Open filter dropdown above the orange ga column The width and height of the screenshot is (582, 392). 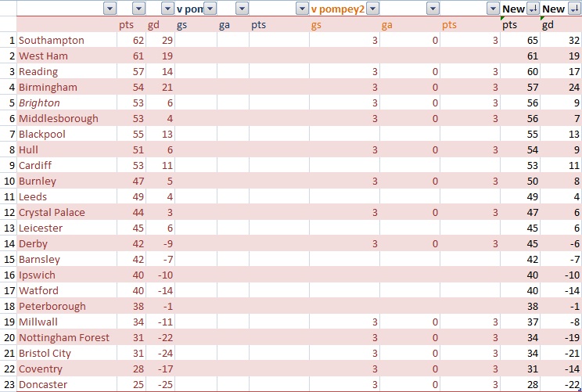[x=433, y=9]
